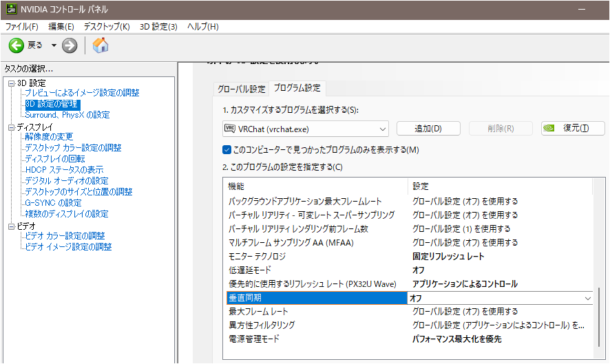Open Surround、PhysX の設定

pos(67,115)
